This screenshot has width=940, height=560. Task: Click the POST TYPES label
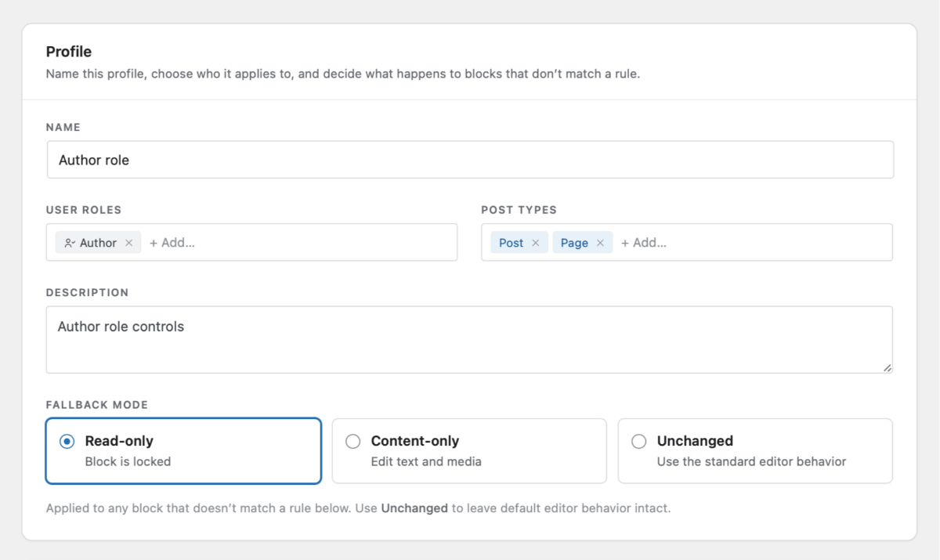click(x=519, y=210)
